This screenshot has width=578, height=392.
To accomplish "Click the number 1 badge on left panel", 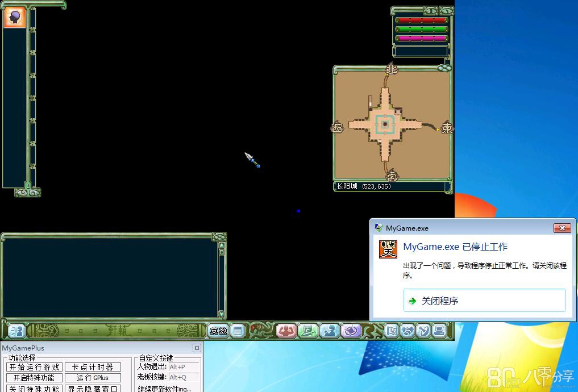I will pos(28,185).
